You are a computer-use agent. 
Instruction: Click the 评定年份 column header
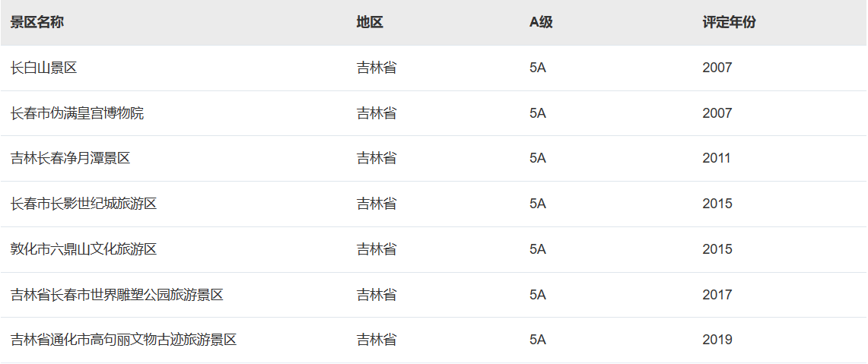click(x=729, y=22)
